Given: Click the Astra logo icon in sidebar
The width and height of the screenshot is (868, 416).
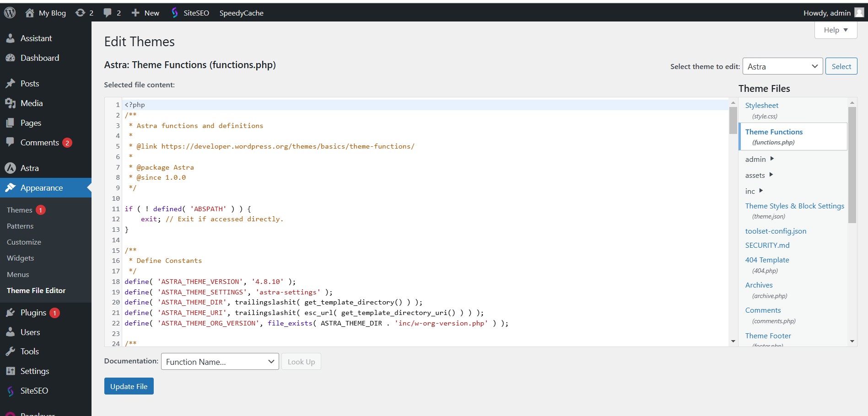Looking at the screenshot, I should click(10, 168).
